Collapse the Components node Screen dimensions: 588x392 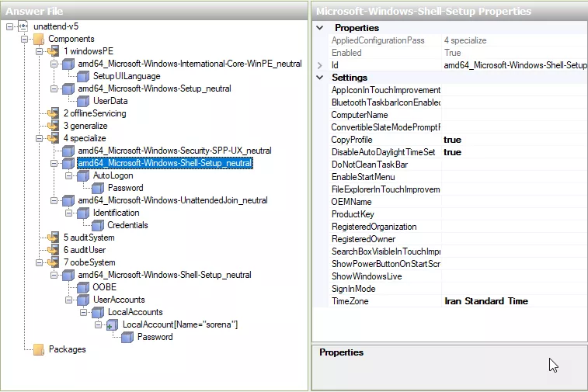pos(24,39)
